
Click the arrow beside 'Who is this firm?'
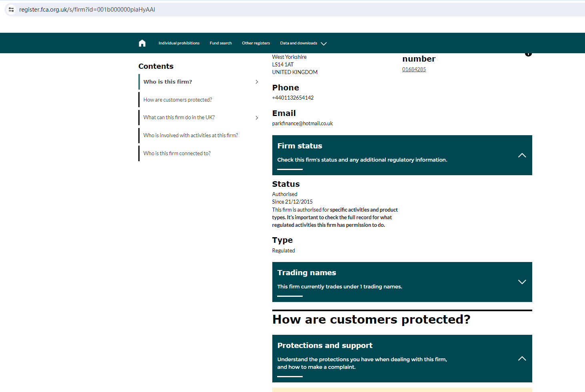click(257, 82)
